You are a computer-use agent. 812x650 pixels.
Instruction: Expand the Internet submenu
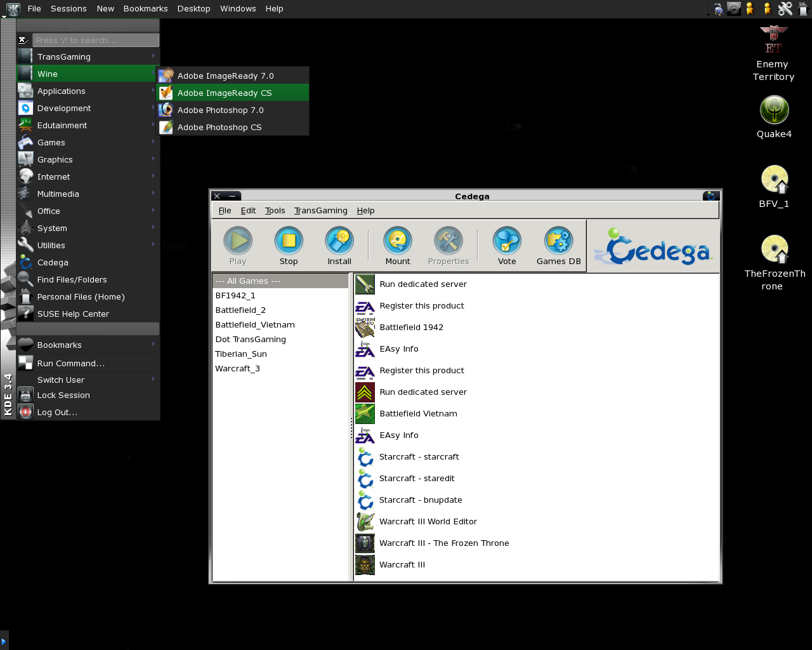tap(88, 176)
